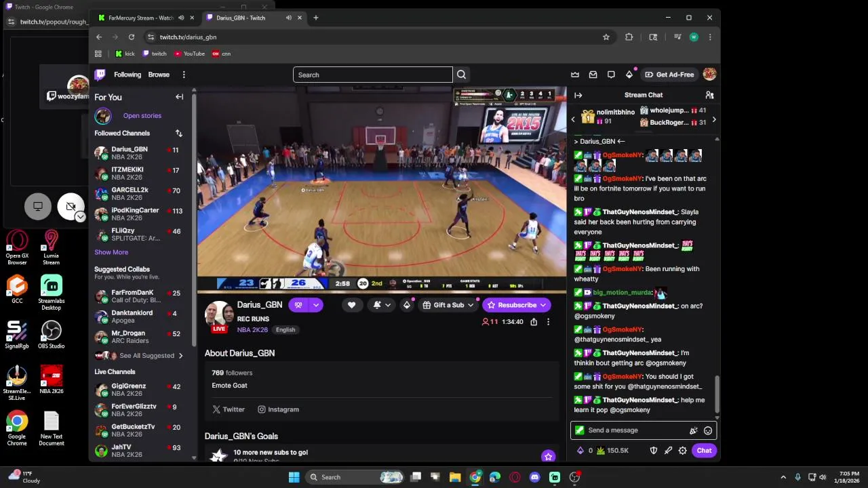Open the Following tab
The width and height of the screenshot is (868, 488).
pyautogui.click(x=127, y=75)
